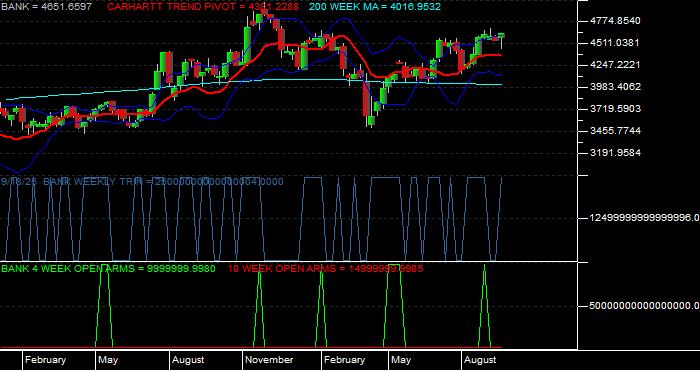Select BANK 4 WEEK OPEN ARMS label
Viewport: 700px width, 370px height.
click(108, 268)
